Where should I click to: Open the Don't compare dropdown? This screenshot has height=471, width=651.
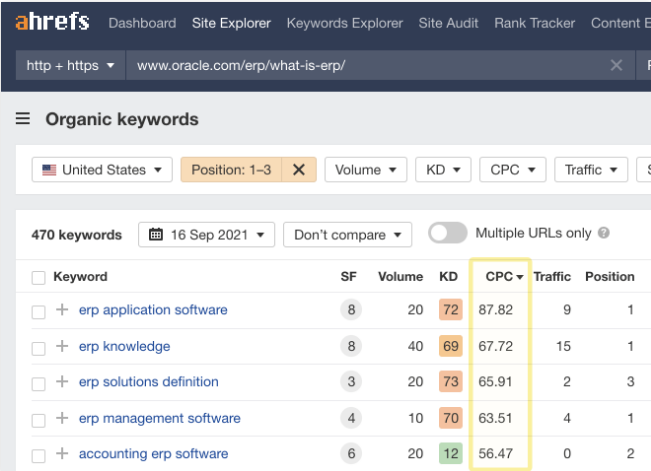tap(348, 235)
